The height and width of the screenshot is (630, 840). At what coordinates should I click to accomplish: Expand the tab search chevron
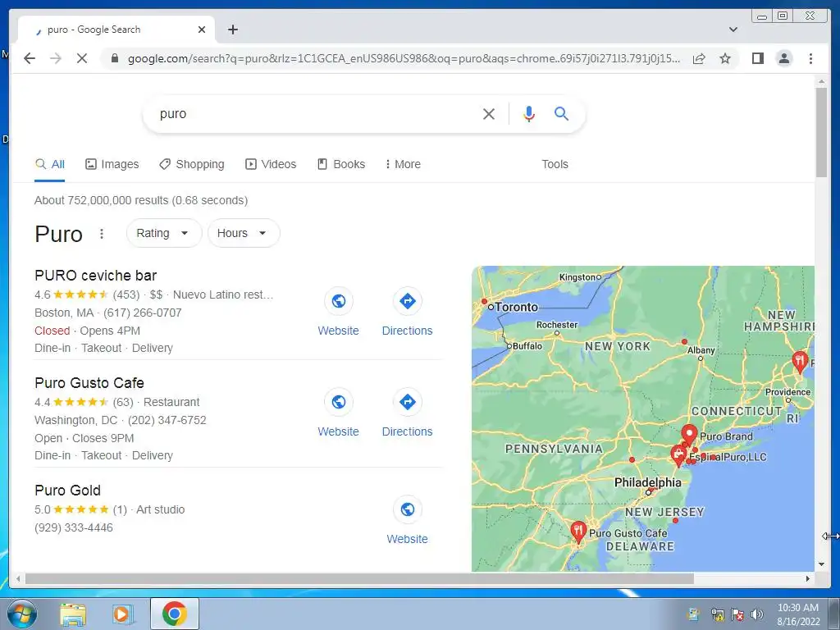point(733,30)
